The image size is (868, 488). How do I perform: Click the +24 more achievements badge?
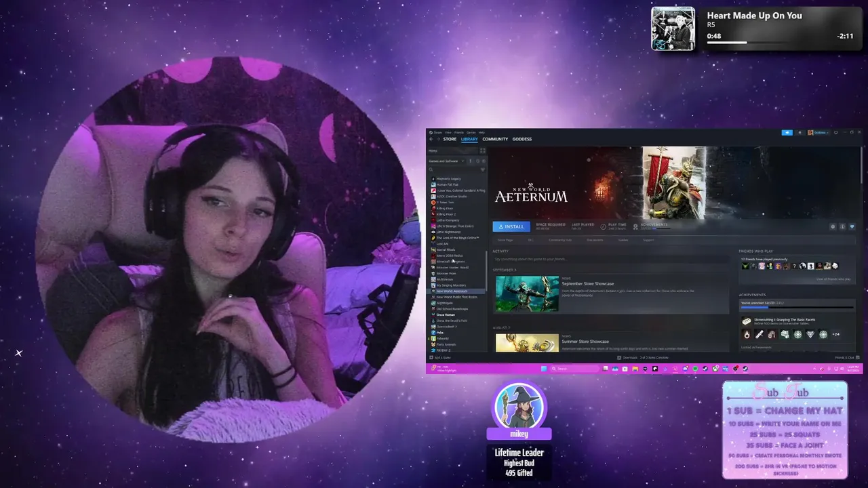tap(835, 334)
